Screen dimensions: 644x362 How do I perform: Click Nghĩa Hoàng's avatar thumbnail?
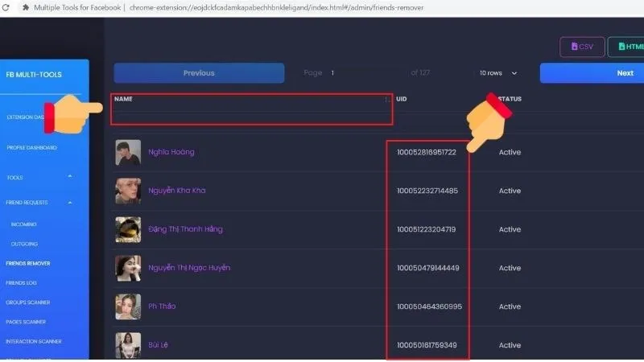tap(128, 152)
